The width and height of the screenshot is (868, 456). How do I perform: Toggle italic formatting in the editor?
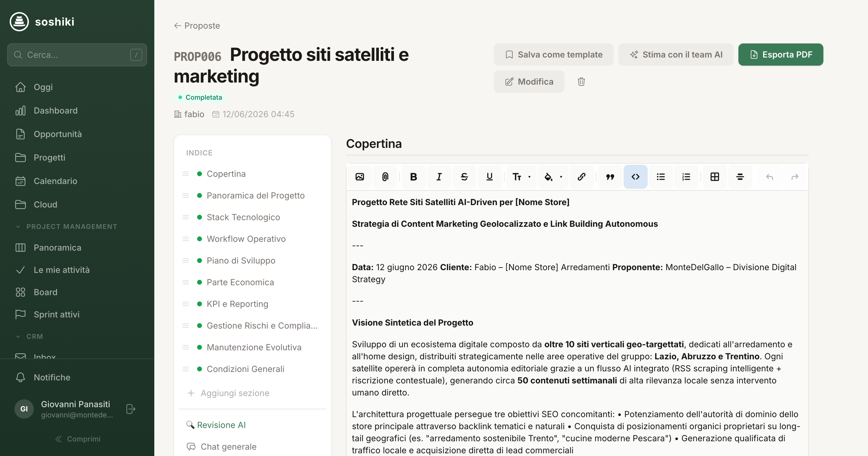pyautogui.click(x=439, y=177)
